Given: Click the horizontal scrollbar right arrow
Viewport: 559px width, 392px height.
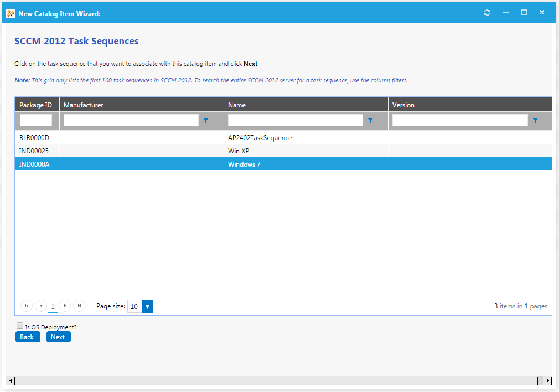Looking at the screenshot, I should [548, 381].
